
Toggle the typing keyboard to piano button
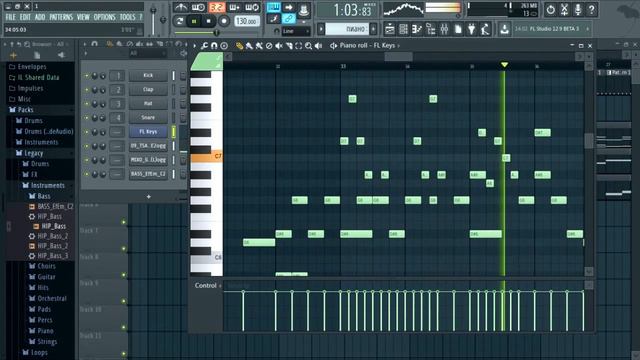(x=273, y=7)
